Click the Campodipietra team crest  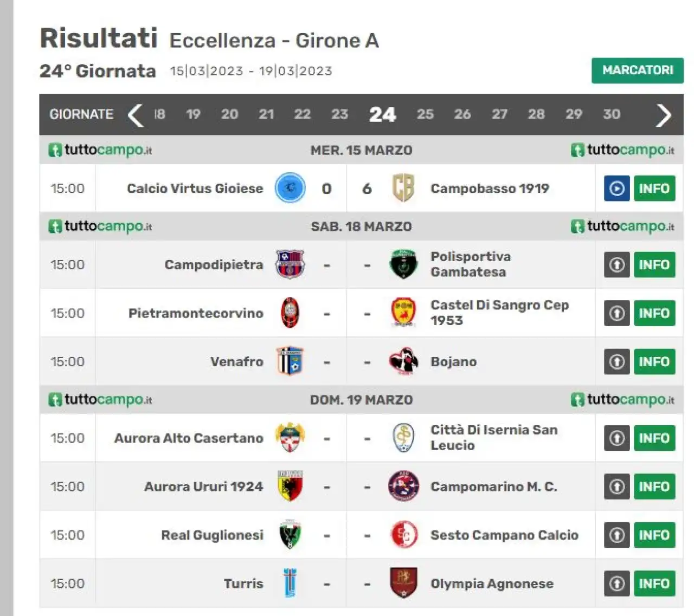290,264
